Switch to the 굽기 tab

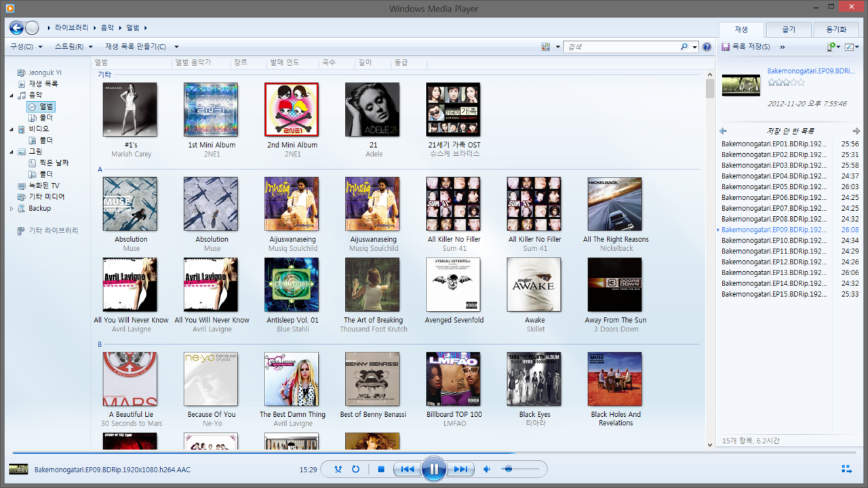pos(789,30)
